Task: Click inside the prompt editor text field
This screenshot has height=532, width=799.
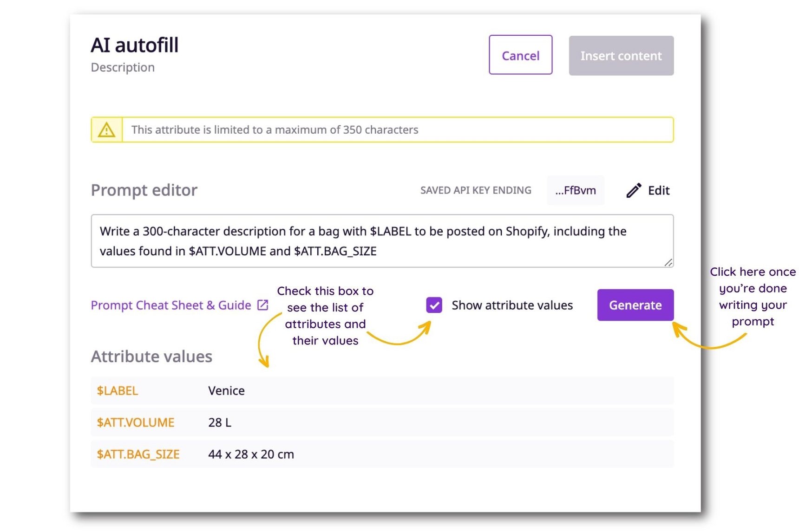Action: pos(381,241)
